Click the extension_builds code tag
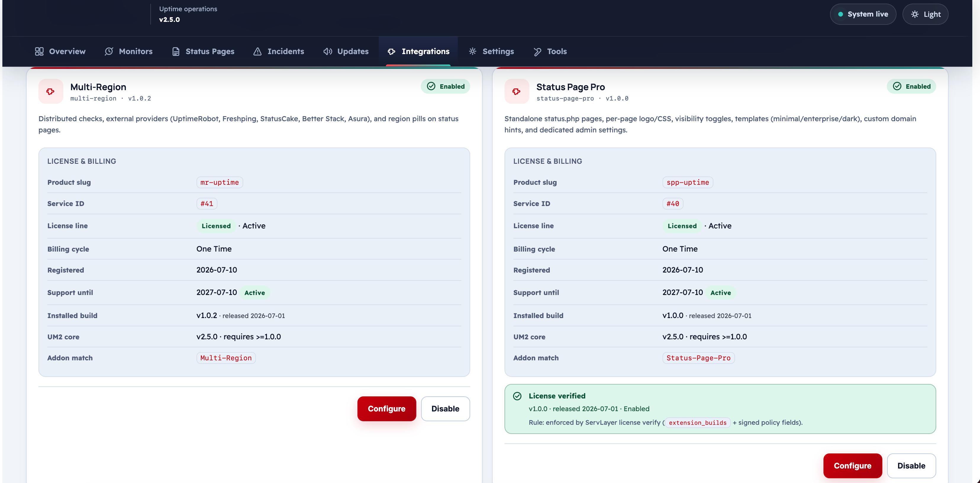This screenshot has height=483, width=980. tap(698, 423)
